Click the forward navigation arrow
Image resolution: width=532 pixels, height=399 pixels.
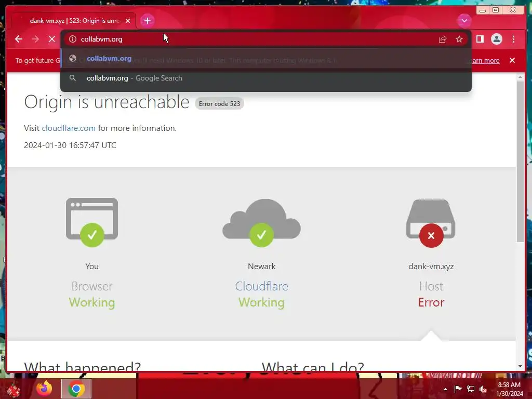point(35,39)
